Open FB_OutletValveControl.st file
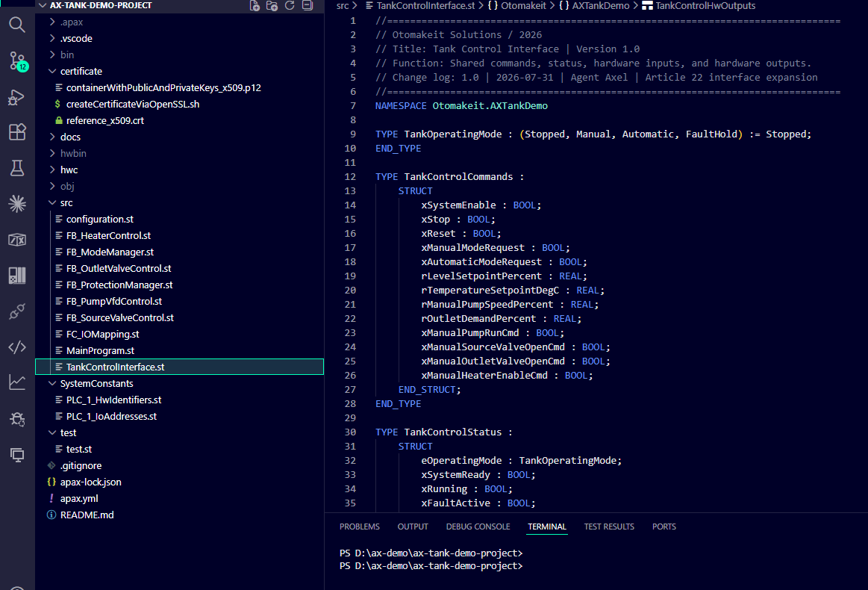This screenshot has height=590, width=868. (179, 269)
